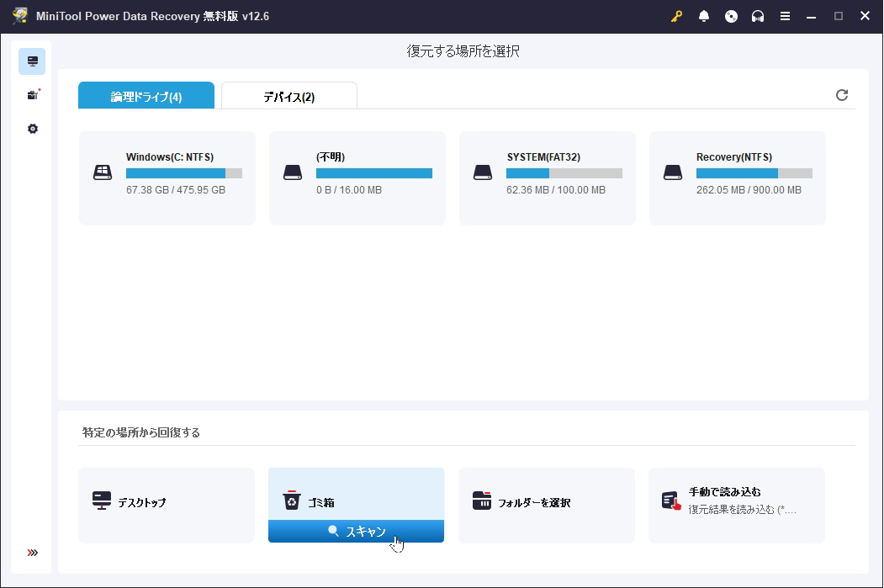
Task: Open the notifications bell
Action: tap(704, 16)
